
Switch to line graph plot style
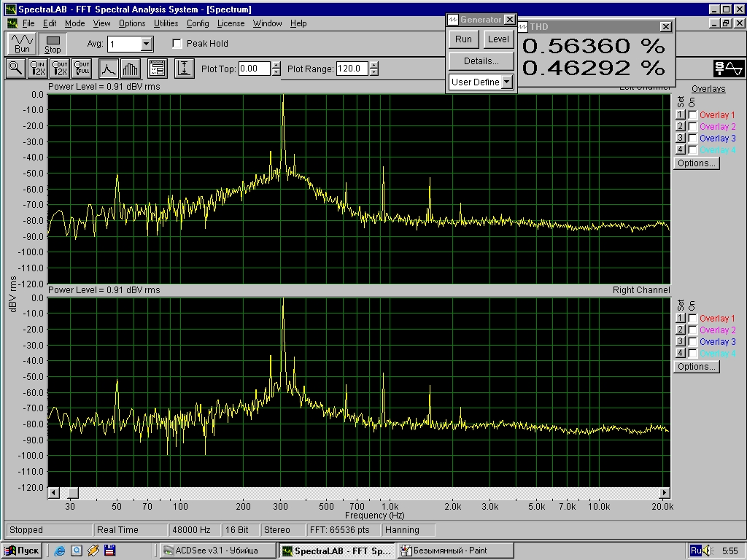tap(109, 69)
